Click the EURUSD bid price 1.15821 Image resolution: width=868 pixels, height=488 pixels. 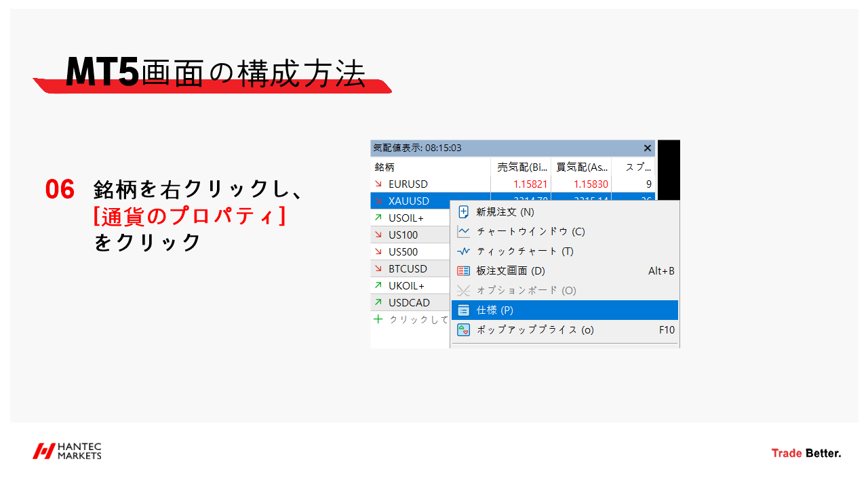(x=531, y=184)
